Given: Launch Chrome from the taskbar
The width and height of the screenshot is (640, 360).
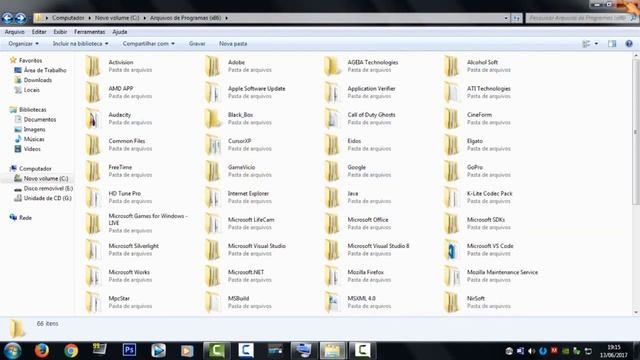Looking at the screenshot, I should coord(71,351).
